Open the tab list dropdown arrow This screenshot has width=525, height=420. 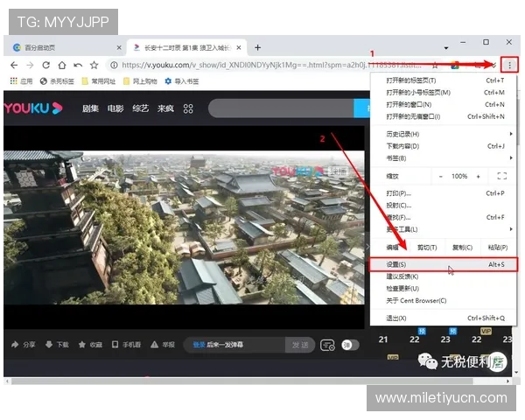[x=446, y=48]
